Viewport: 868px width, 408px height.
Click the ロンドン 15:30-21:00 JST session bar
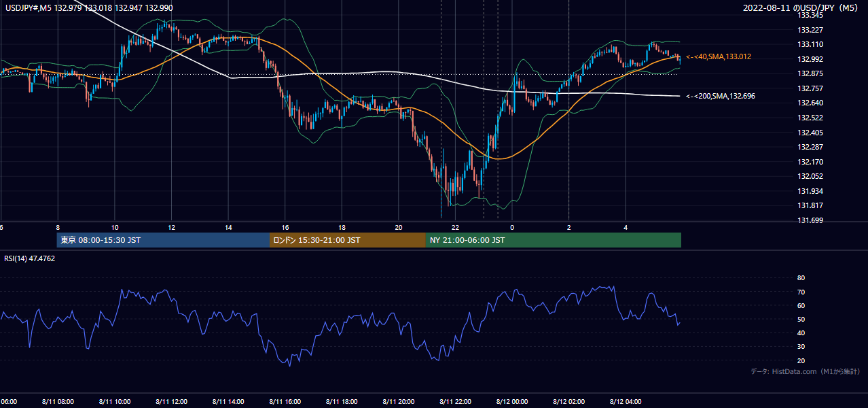(x=348, y=240)
